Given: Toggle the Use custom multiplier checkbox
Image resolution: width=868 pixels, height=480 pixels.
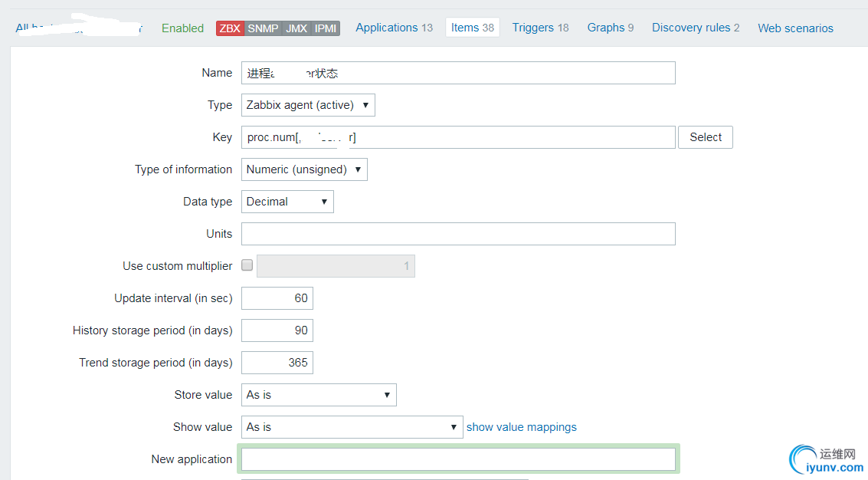Looking at the screenshot, I should [247, 265].
